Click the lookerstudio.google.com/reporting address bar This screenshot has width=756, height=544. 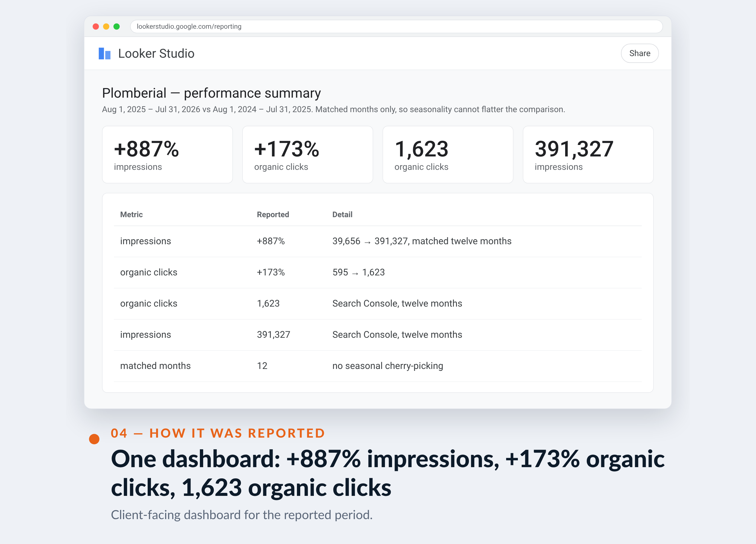point(396,26)
